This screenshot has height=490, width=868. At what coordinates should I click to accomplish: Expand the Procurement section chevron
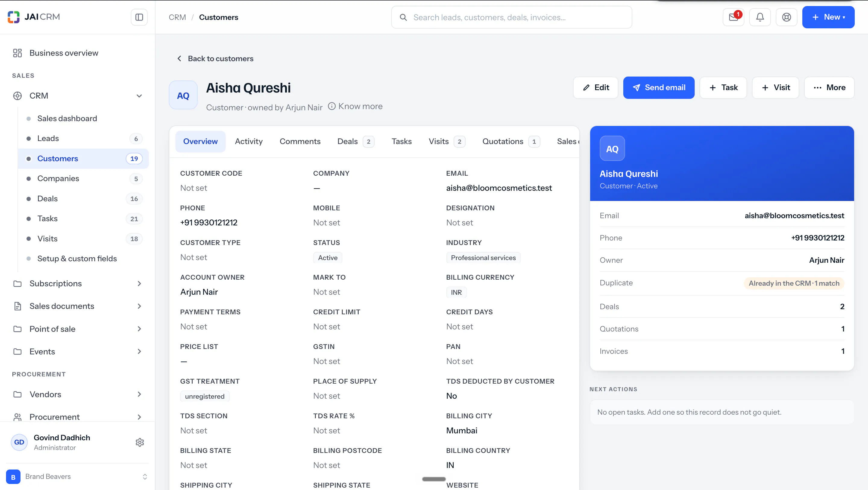[x=139, y=417]
